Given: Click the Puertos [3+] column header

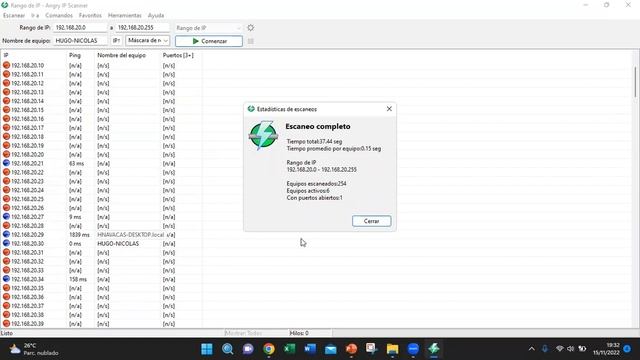Looking at the screenshot, I should click(x=181, y=55).
